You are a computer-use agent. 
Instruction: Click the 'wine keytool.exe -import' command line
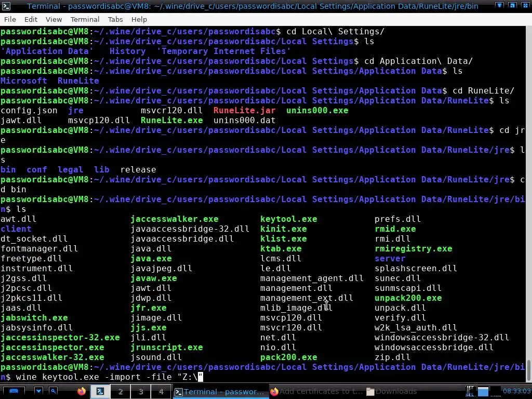109,377
